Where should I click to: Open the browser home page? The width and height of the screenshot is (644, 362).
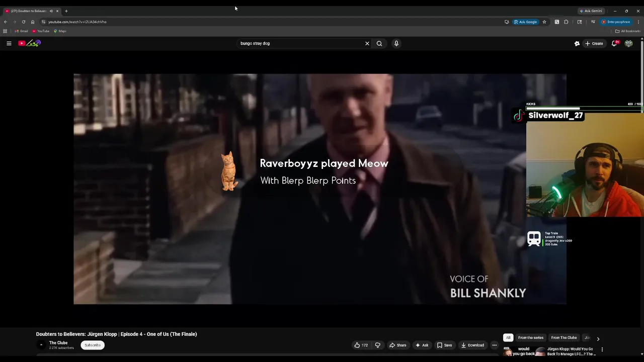pyautogui.click(x=33, y=22)
